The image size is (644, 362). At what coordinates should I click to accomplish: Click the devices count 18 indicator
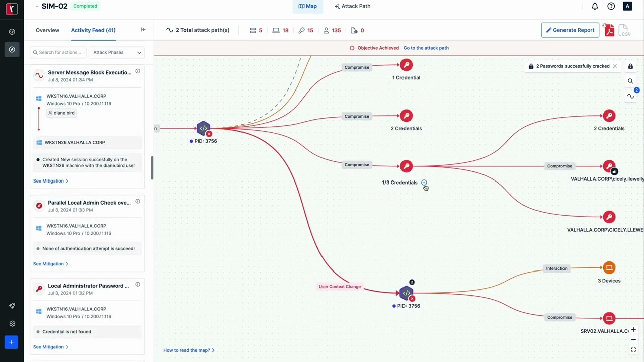click(280, 30)
